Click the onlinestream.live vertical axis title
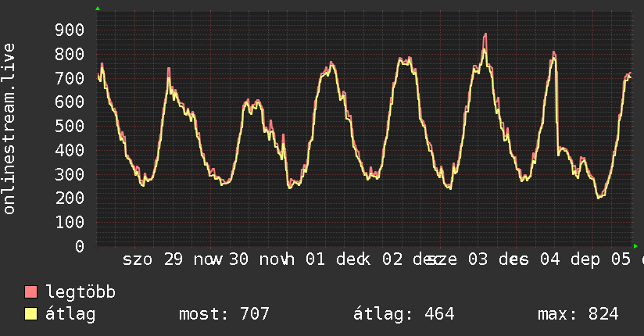 (9, 129)
